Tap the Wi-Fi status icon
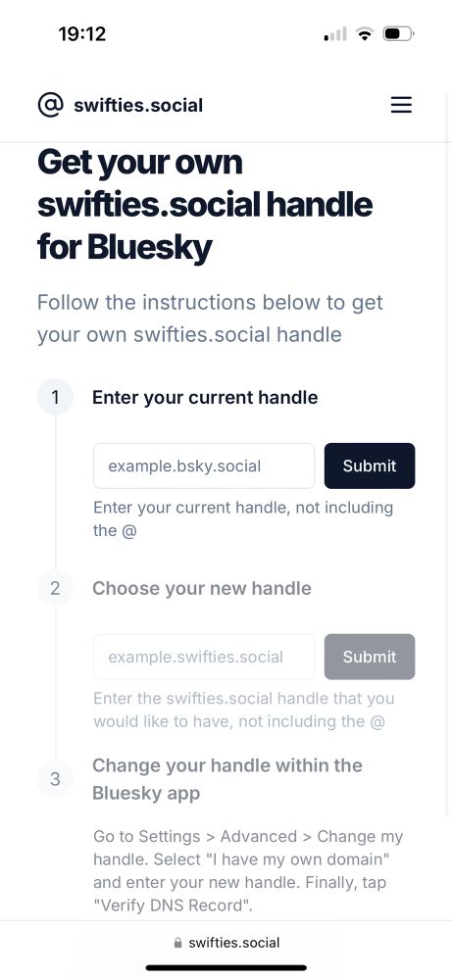Viewport: 452px width, 980px height. (x=364, y=33)
